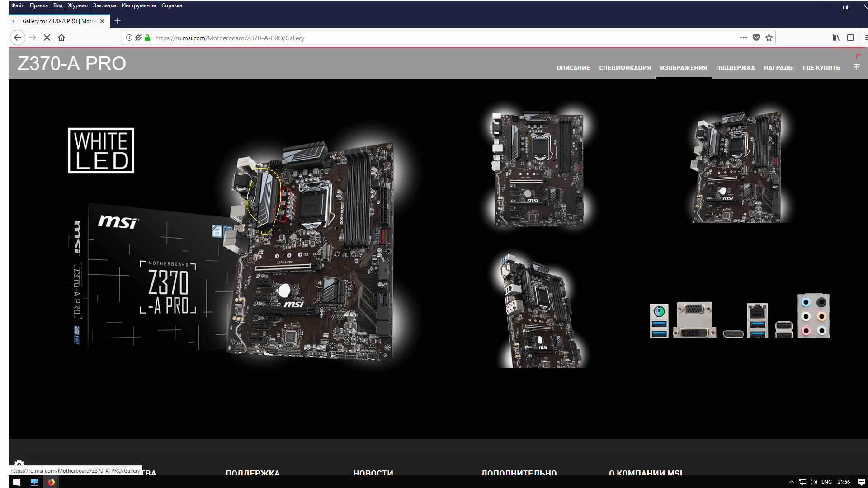The height and width of the screenshot is (488, 868).
Task: Open page actions three-dots menu
Action: point(743,38)
